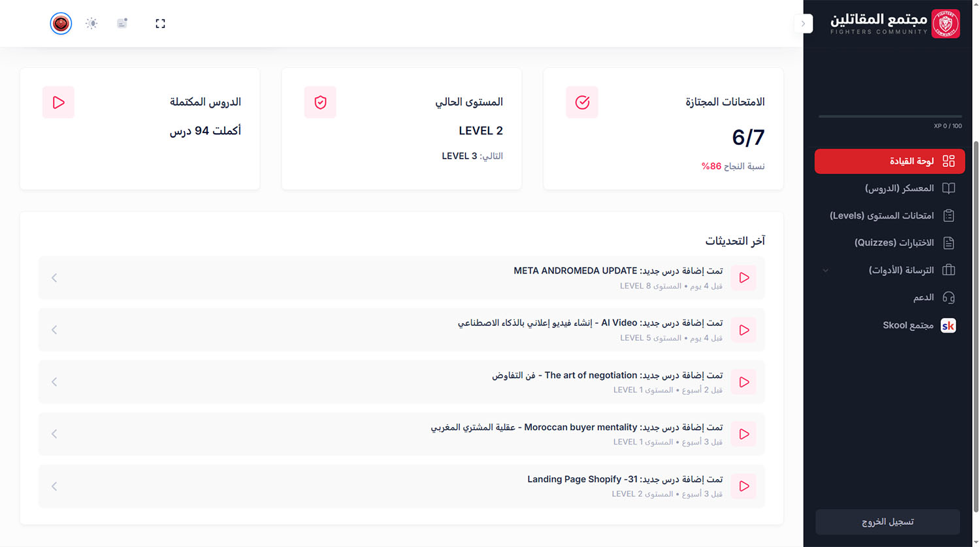Open المعسكر (الدروس) lessons menu item
The height and width of the screenshot is (547, 980).
point(889,189)
